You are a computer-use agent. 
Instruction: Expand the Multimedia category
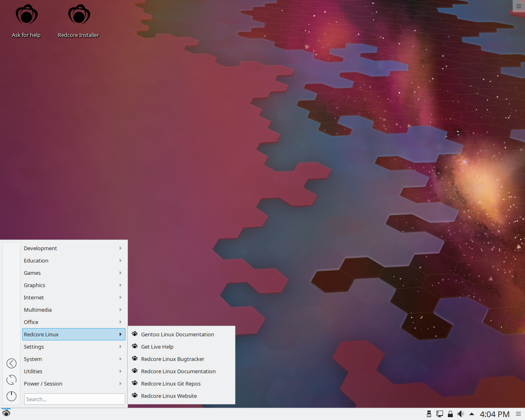pyautogui.click(x=74, y=310)
